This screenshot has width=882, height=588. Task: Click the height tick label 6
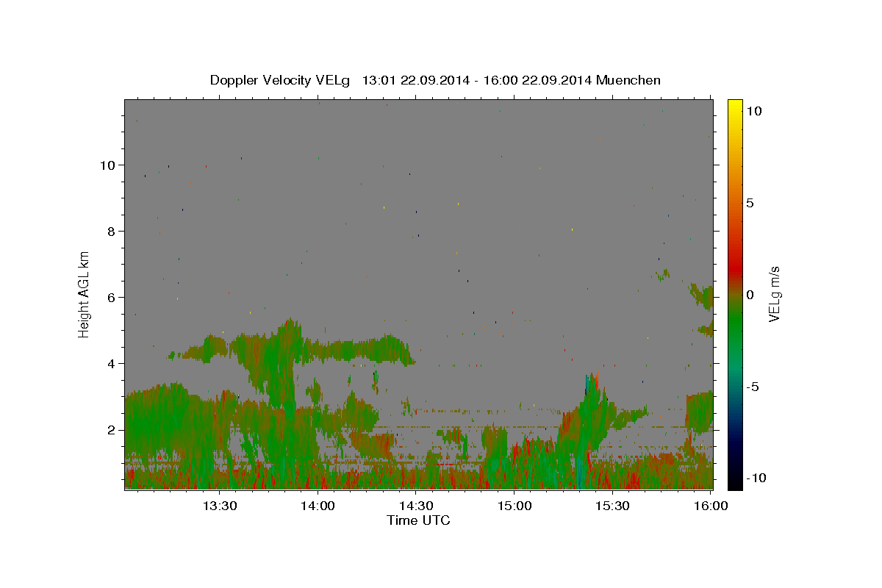[112, 297]
